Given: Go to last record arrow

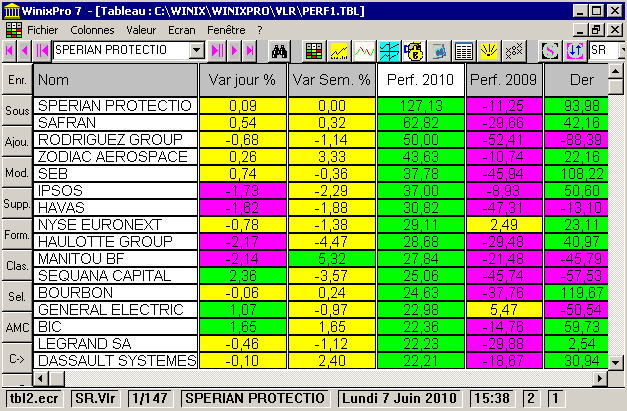Looking at the screenshot, I should point(250,51).
